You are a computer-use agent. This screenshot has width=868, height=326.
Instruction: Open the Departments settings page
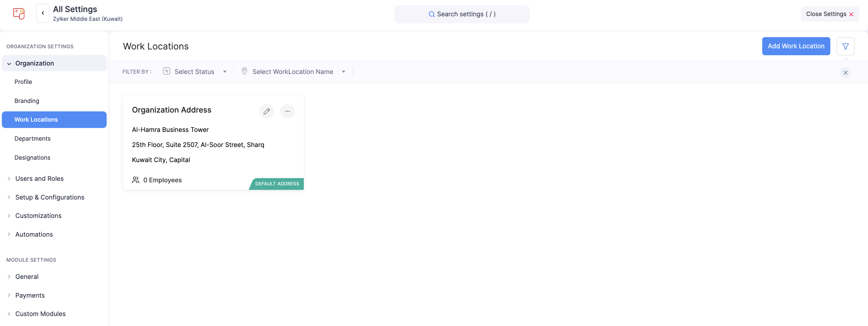coord(32,138)
